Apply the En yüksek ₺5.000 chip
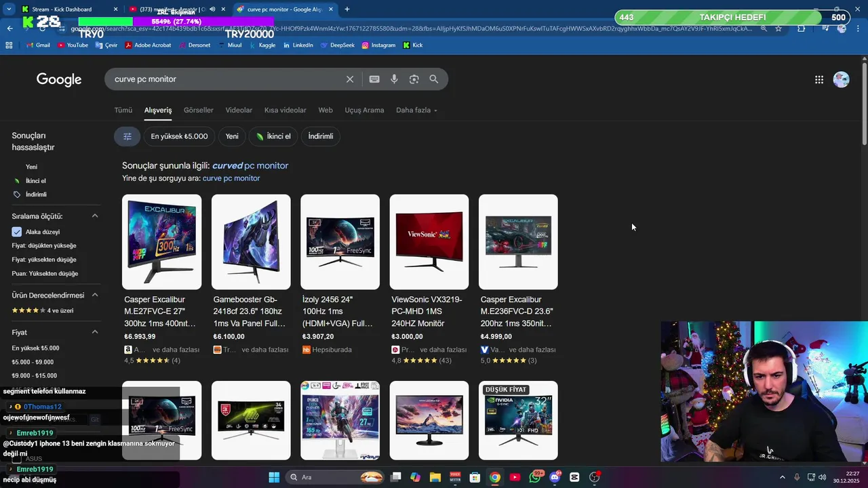Viewport: 868px width, 488px height. click(179, 136)
